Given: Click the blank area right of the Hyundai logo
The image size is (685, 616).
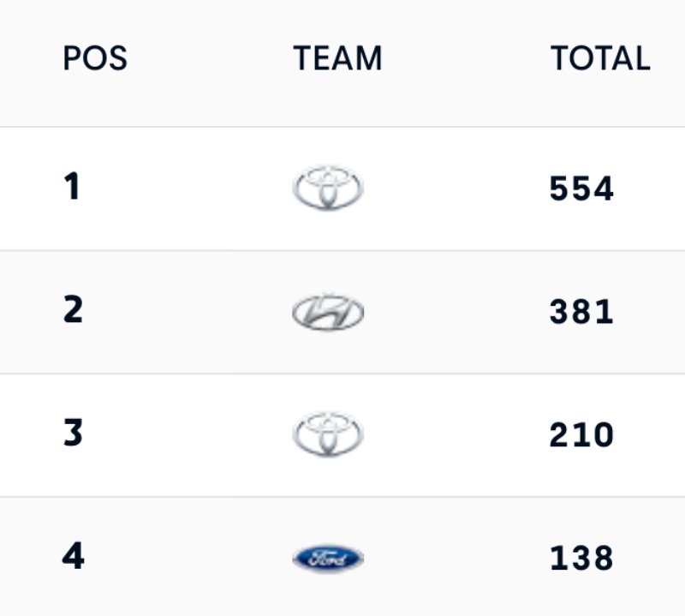Looking at the screenshot, I should [456, 312].
